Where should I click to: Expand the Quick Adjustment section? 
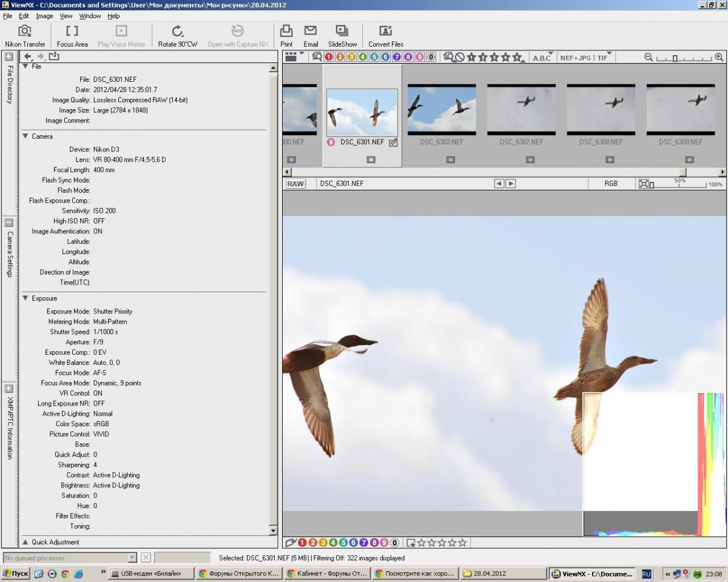tap(26, 542)
